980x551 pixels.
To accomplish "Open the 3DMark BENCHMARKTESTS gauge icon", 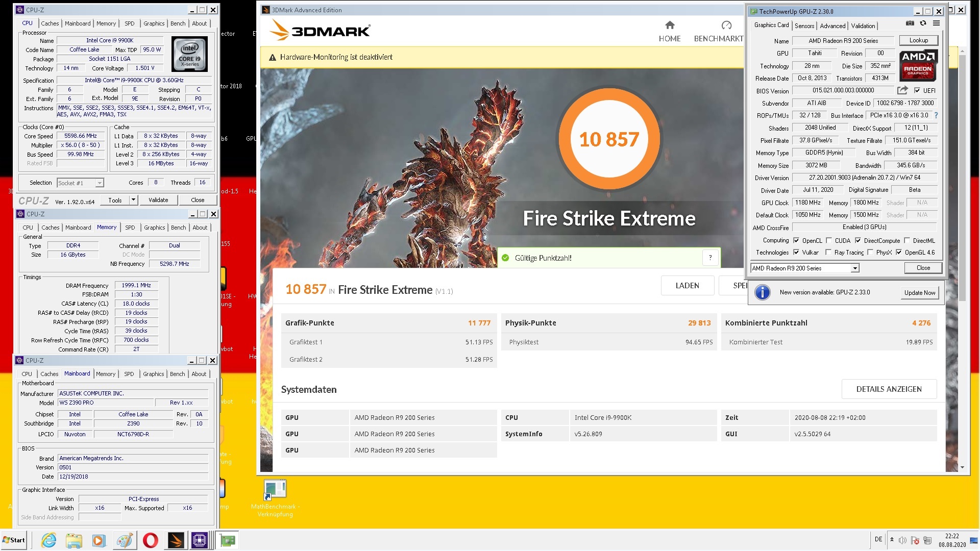I will pyautogui.click(x=726, y=25).
